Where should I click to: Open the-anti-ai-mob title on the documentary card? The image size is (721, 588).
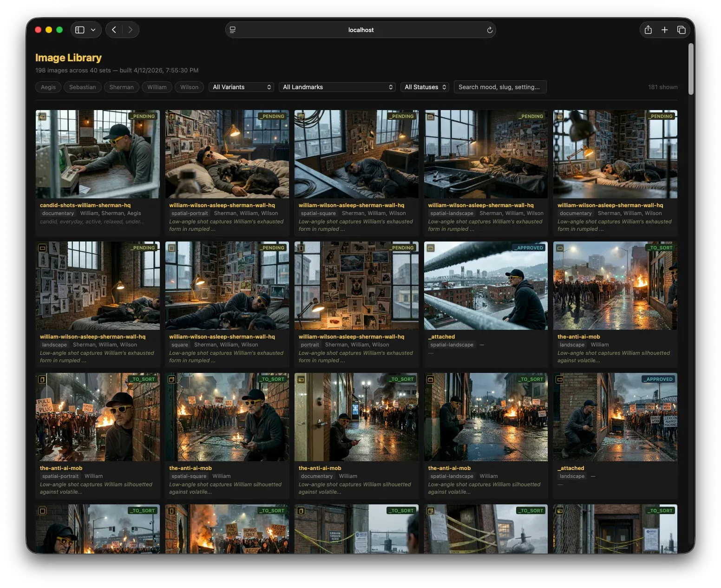[320, 468]
